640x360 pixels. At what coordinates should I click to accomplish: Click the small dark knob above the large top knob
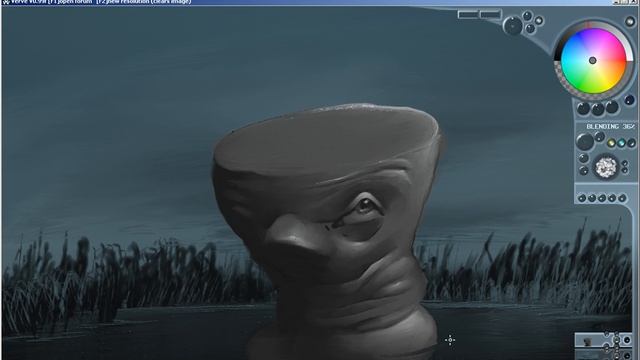[527, 16]
